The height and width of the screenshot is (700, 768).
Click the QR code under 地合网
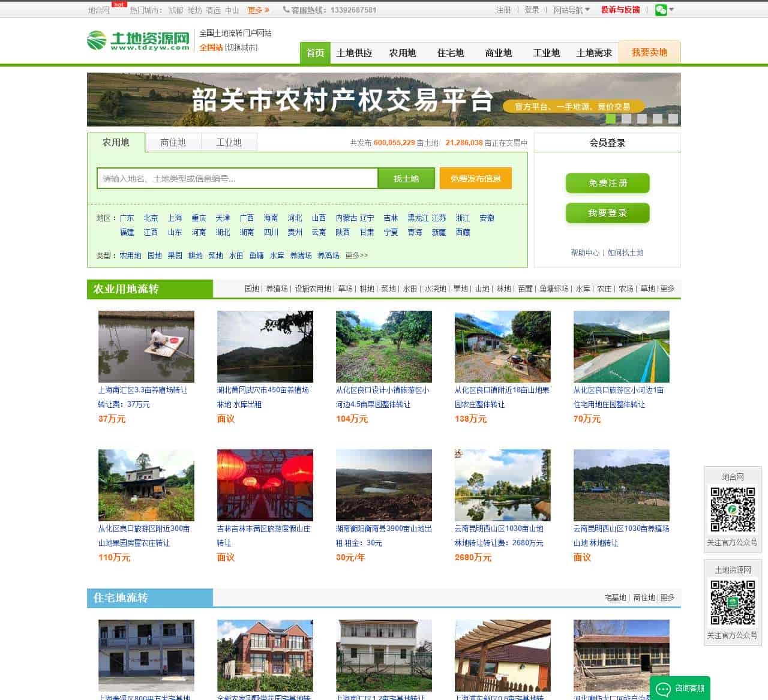tap(733, 509)
